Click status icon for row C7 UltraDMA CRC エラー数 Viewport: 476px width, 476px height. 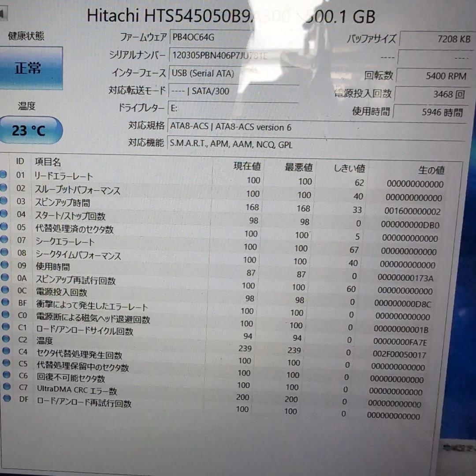pos(7,387)
